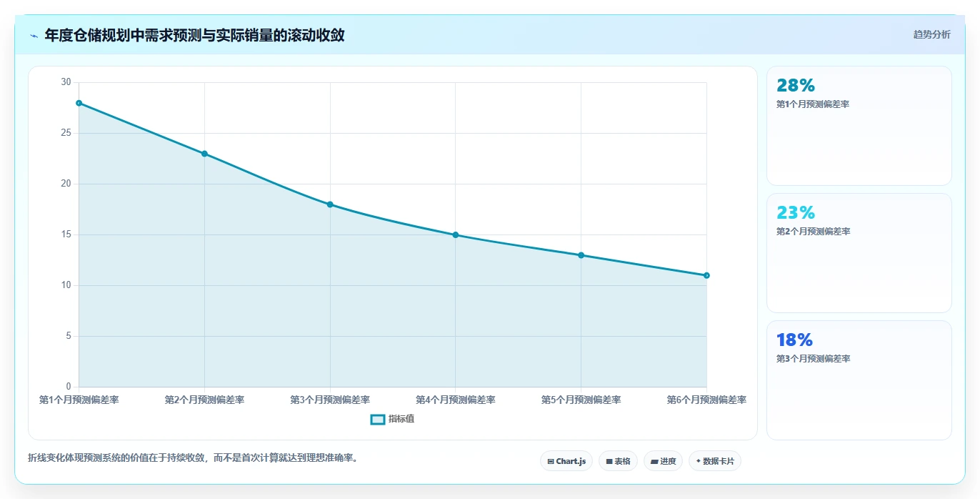
Task: Click 第1个月预测偏差率 caption under 28%
Action: 813,104
